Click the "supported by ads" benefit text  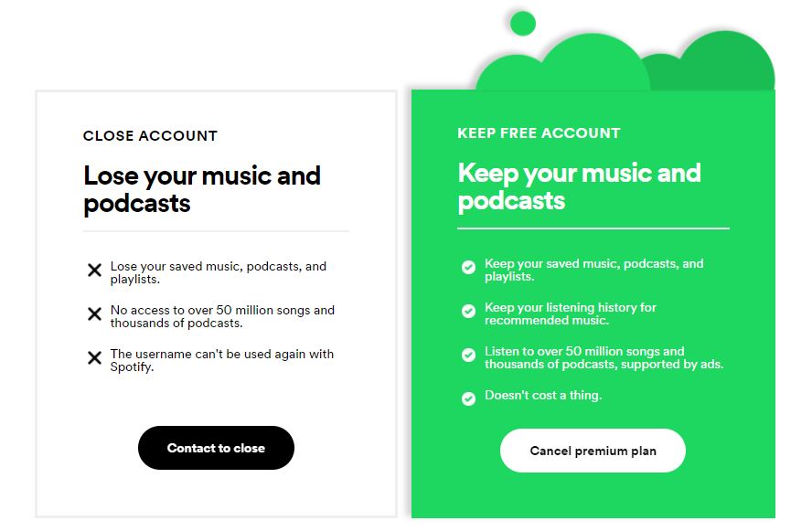[x=604, y=357]
